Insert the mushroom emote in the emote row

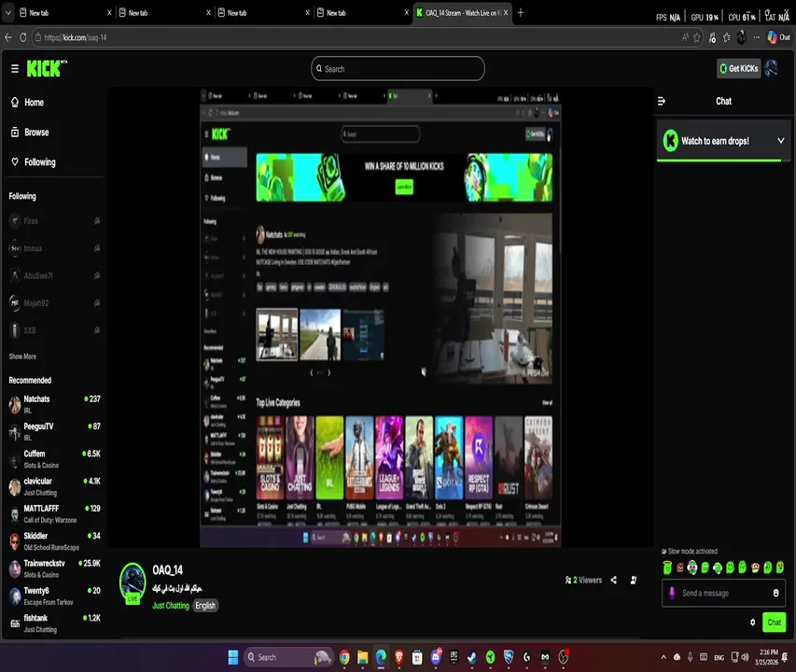pos(755,567)
